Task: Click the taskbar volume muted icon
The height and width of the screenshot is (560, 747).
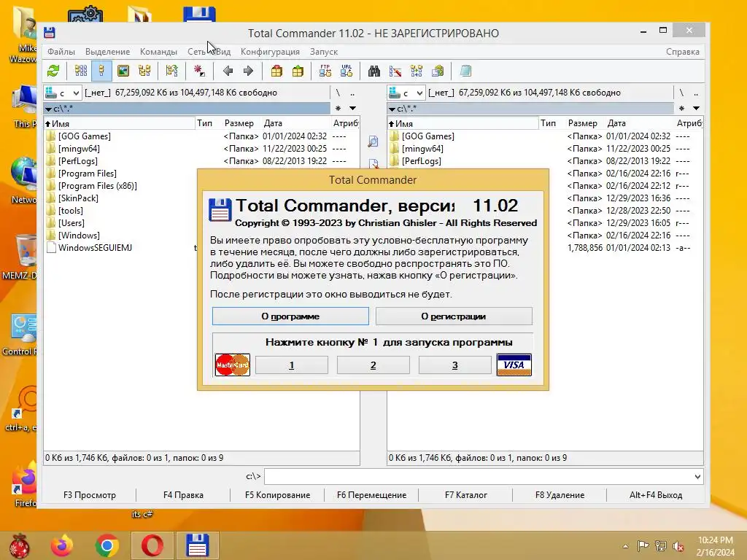Action: point(678,546)
